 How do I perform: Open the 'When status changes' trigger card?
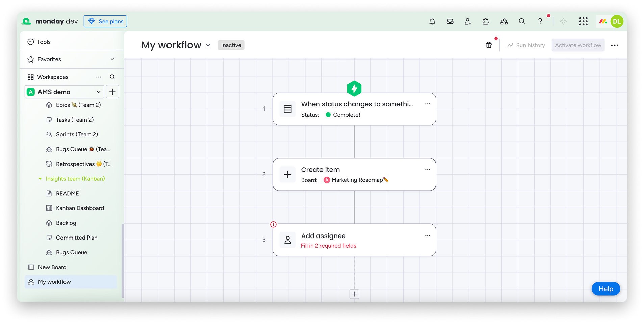pos(354,109)
